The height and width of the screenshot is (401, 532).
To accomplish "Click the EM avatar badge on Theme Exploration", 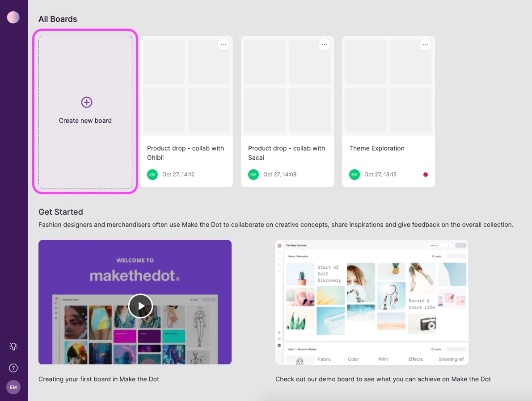I will [x=355, y=175].
